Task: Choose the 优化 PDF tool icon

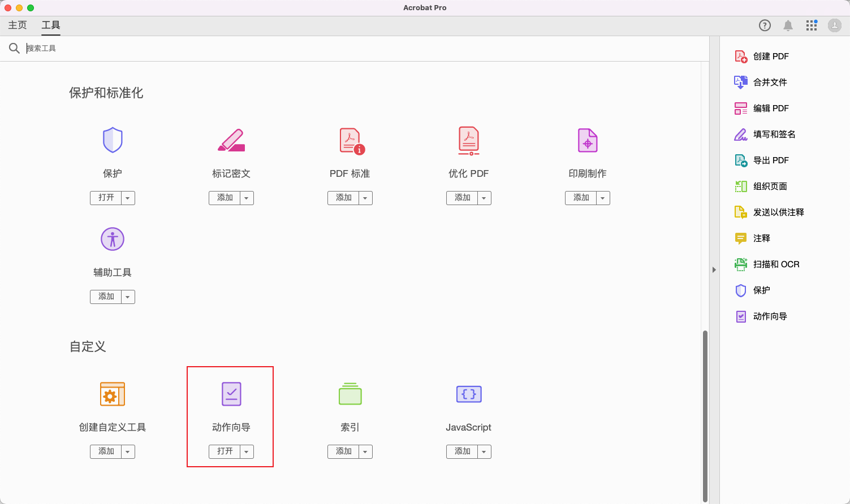Action: point(469,141)
